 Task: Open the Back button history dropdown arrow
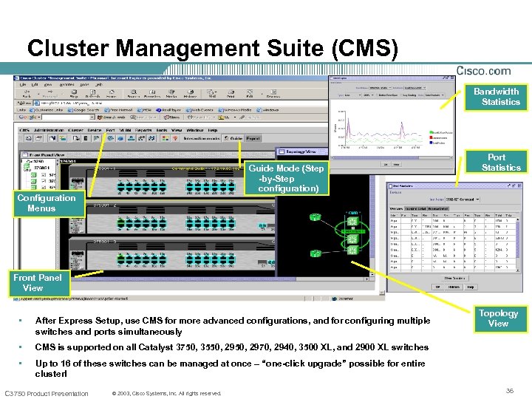click(x=38, y=93)
